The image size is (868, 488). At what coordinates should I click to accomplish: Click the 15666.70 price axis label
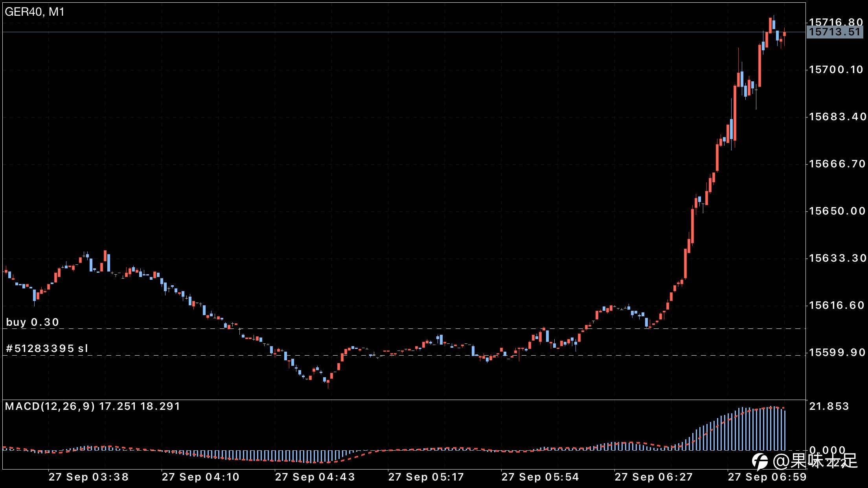[837, 164]
